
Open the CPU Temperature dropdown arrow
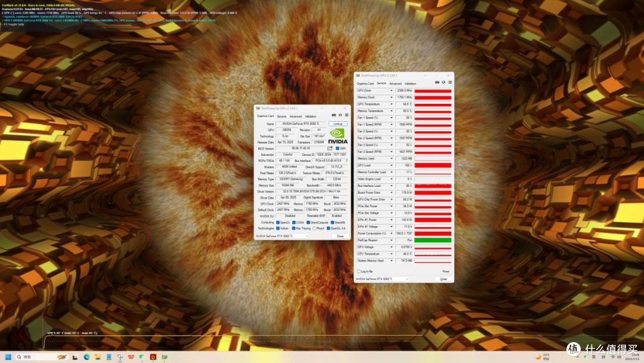(391, 254)
